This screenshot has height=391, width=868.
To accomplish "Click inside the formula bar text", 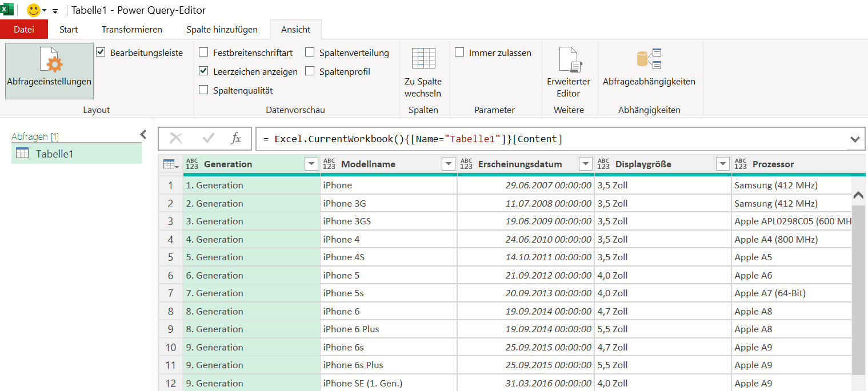I will click(x=413, y=139).
